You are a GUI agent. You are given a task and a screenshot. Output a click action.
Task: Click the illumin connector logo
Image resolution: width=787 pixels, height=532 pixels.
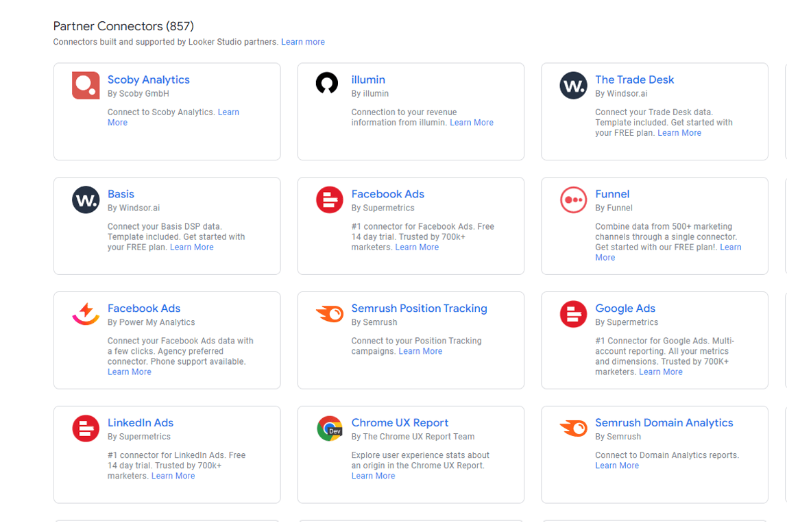point(327,84)
